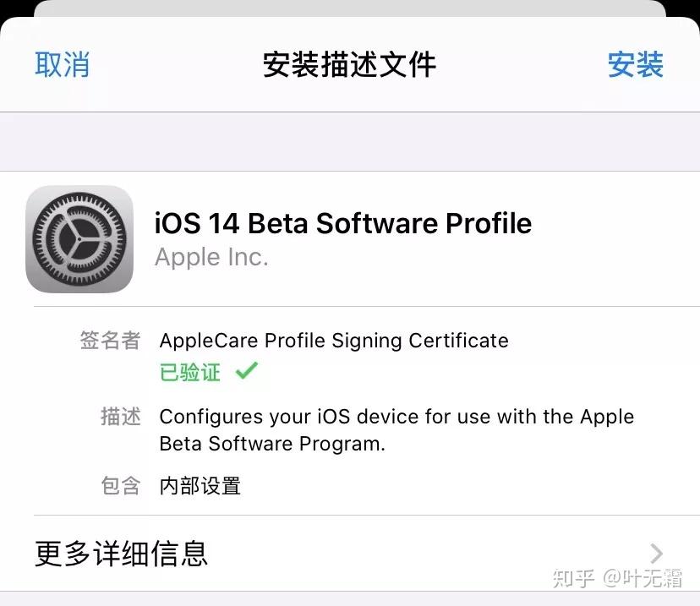Tap the 内部设置 contents entry

(x=200, y=486)
